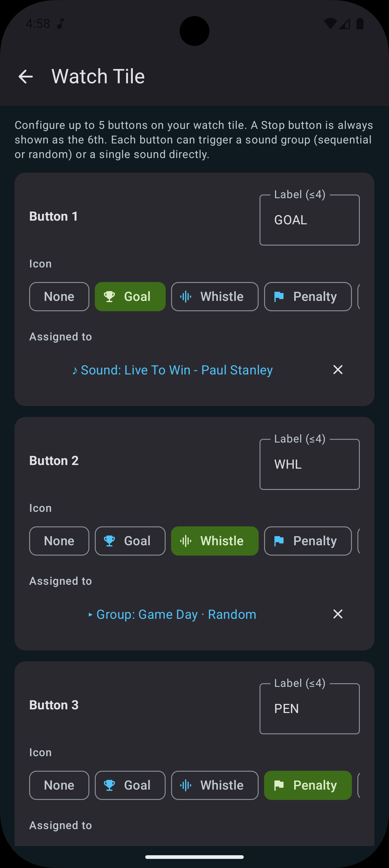
Task: Select the Penalty icon for Button 2
Action: click(308, 541)
